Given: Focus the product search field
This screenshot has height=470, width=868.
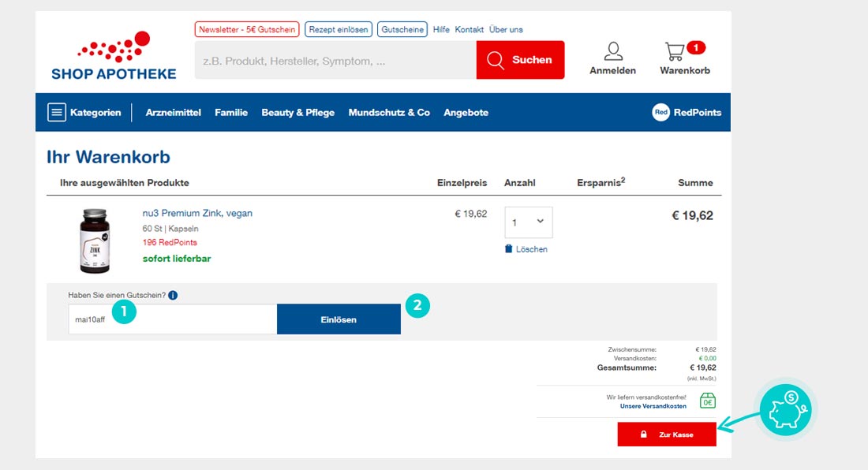Looking at the screenshot, I should point(335,60).
